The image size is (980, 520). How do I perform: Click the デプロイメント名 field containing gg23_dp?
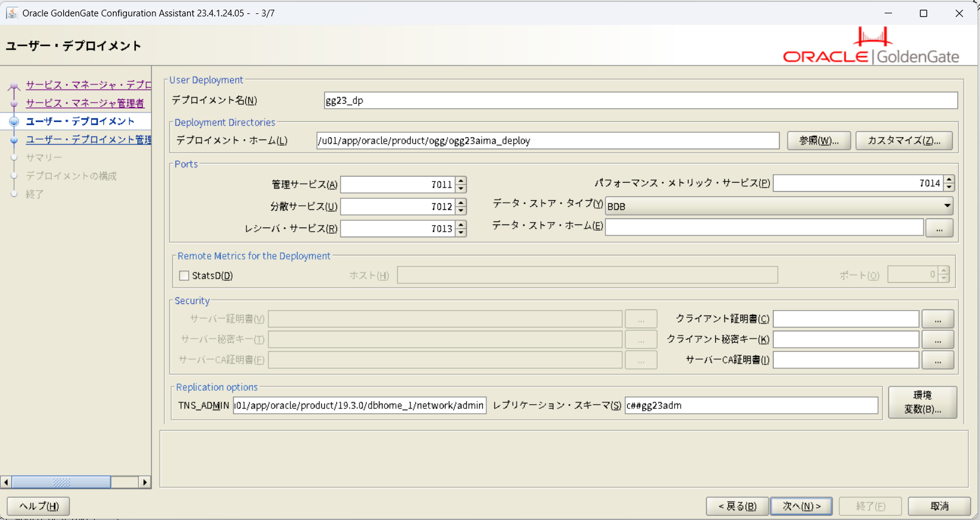641,101
